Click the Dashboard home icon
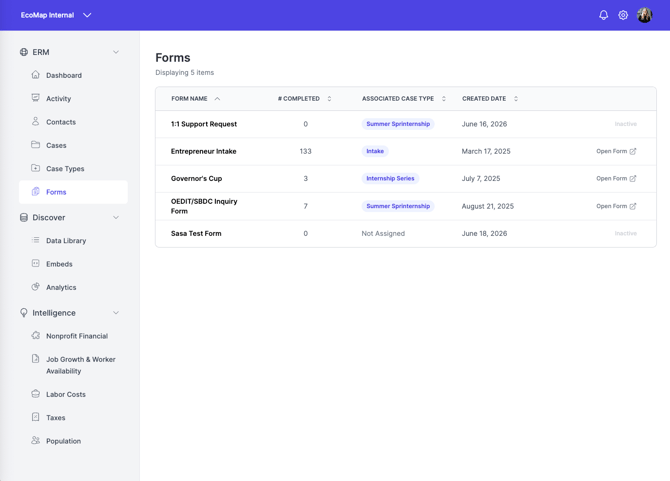The image size is (670, 481). click(36, 75)
